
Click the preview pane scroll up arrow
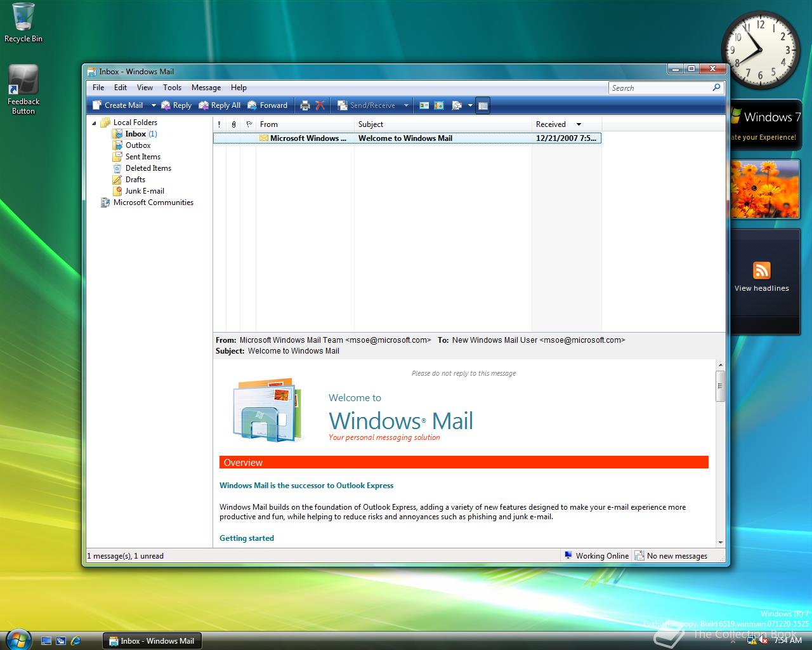[x=720, y=365]
